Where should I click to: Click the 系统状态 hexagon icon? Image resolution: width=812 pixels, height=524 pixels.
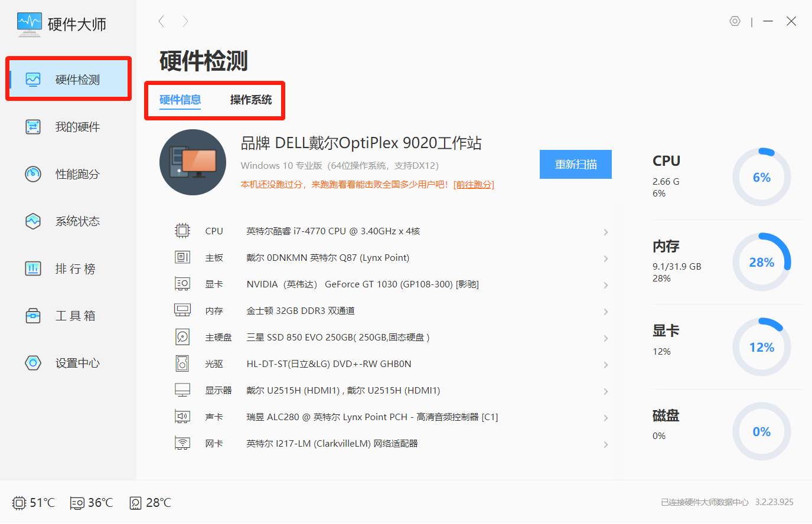33,221
